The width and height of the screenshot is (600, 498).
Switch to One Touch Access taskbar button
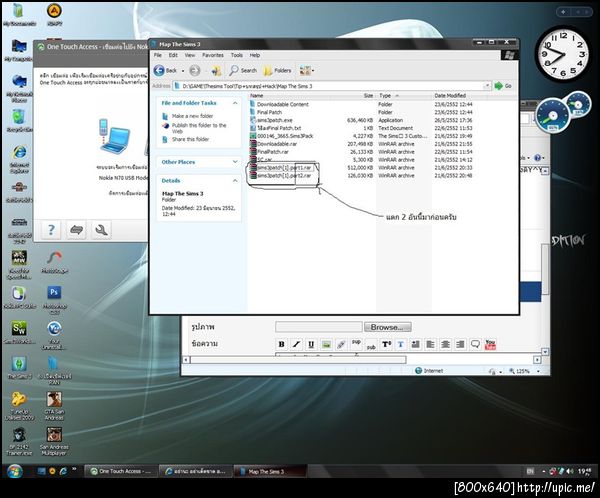click(121, 471)
